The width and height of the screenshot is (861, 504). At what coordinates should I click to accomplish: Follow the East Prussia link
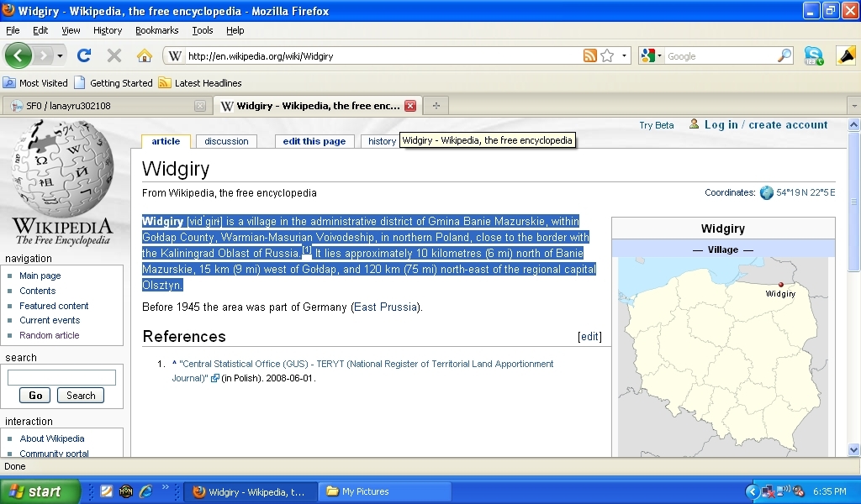385,307
